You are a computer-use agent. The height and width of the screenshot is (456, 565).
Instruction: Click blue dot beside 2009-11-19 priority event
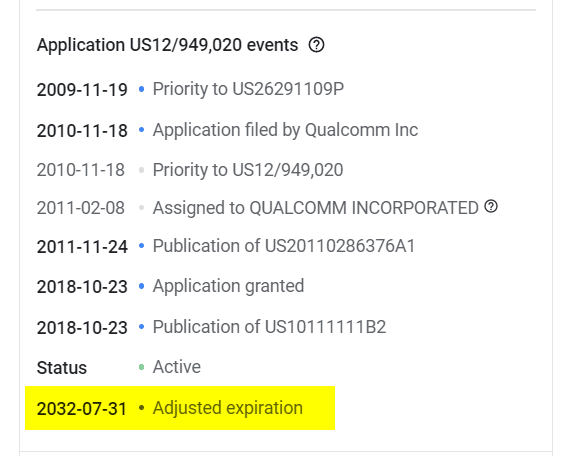(x=142, y=89)
